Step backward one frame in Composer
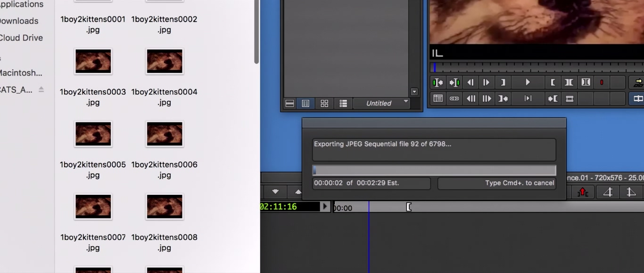644x273 pixels. click(471, 82)
